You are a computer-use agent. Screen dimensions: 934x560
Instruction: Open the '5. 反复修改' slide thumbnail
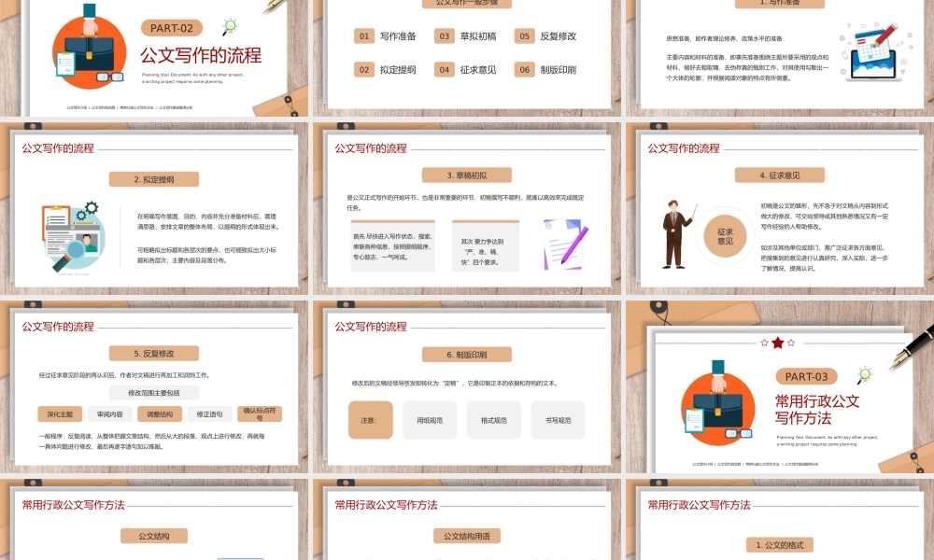[154, 386]
